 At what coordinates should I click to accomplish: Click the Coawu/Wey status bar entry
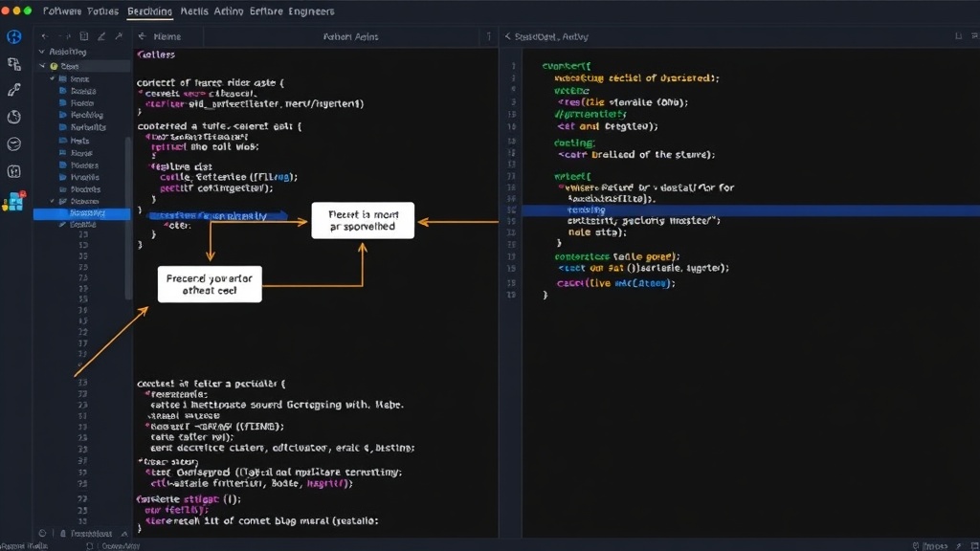121,546
